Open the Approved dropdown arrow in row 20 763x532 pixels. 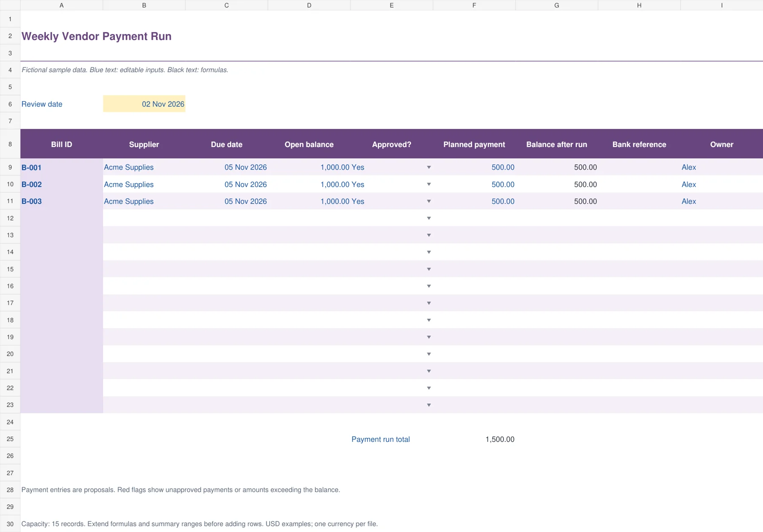click(x=429, y=354)
